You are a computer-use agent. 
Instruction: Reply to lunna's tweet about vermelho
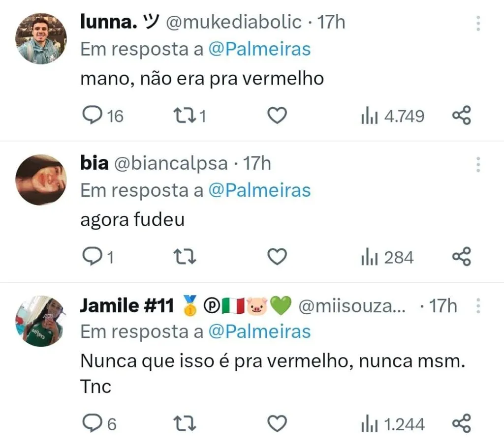pyautogui.click(x=91, y=116)
